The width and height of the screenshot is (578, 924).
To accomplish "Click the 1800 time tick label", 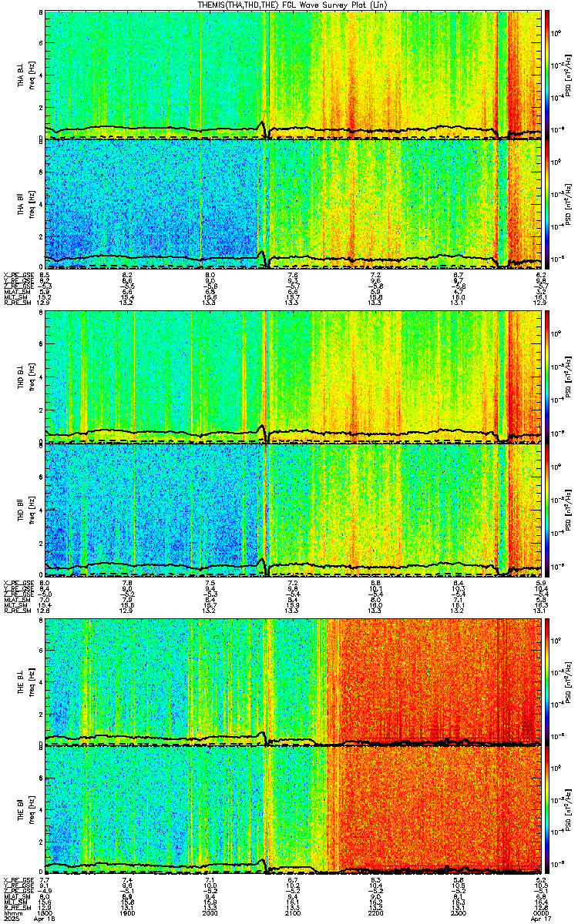I will pos(45,912).
